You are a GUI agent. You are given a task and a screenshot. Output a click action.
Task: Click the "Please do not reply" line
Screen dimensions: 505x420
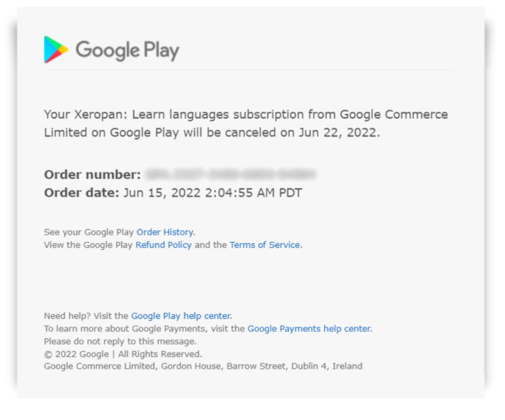tap(120, 341)
